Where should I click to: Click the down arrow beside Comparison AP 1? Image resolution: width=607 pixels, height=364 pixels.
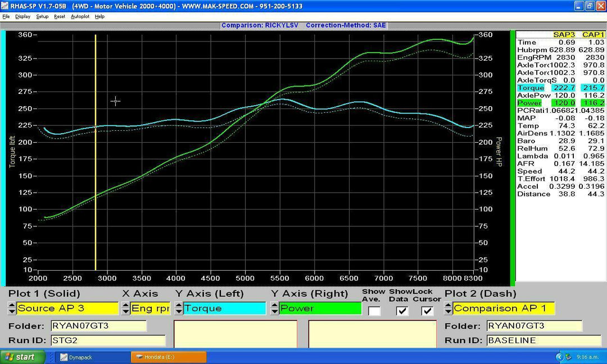click(x=448, y=311)
